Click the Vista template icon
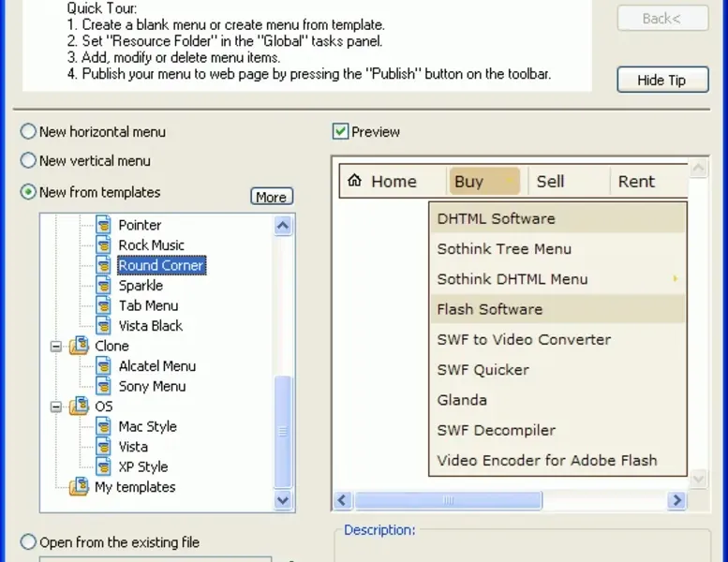The width and height of the screenshot is (728, 562). (104, 447)
